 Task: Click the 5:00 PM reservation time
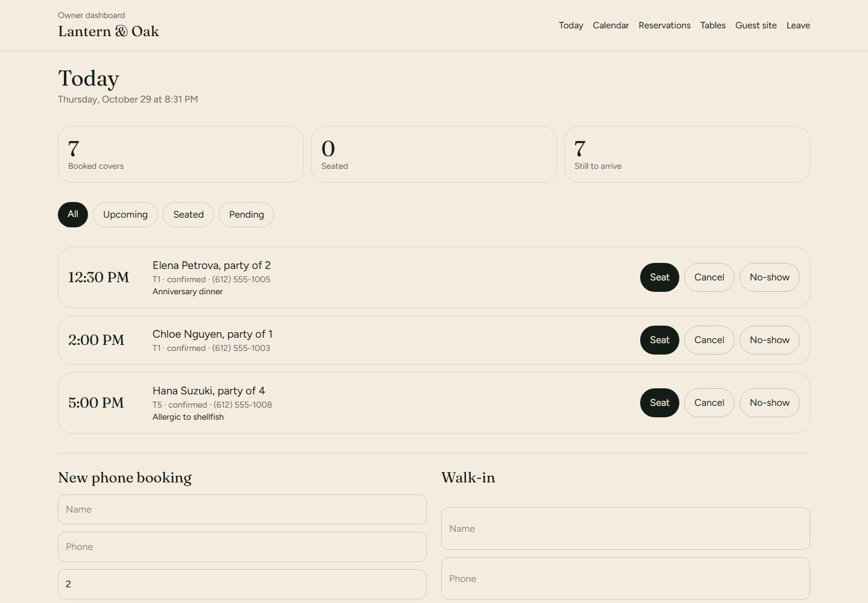(x=96, y=403)
